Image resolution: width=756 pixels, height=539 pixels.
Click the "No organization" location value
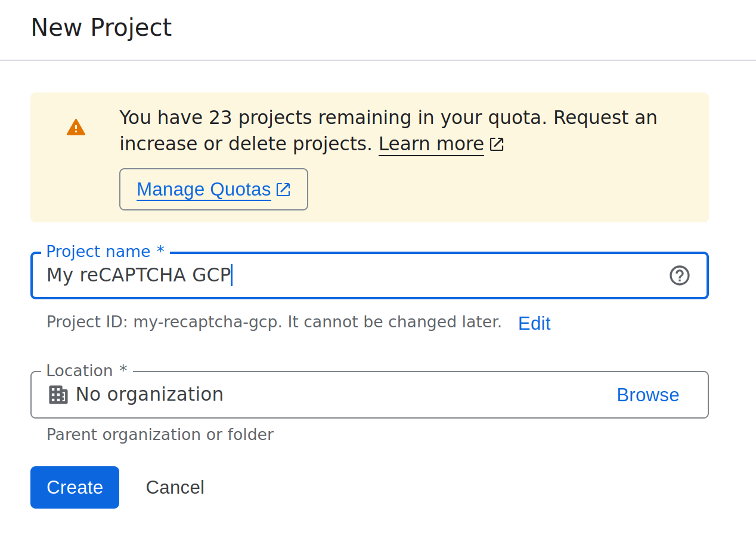pyautogui.click(x=150, y=394)
